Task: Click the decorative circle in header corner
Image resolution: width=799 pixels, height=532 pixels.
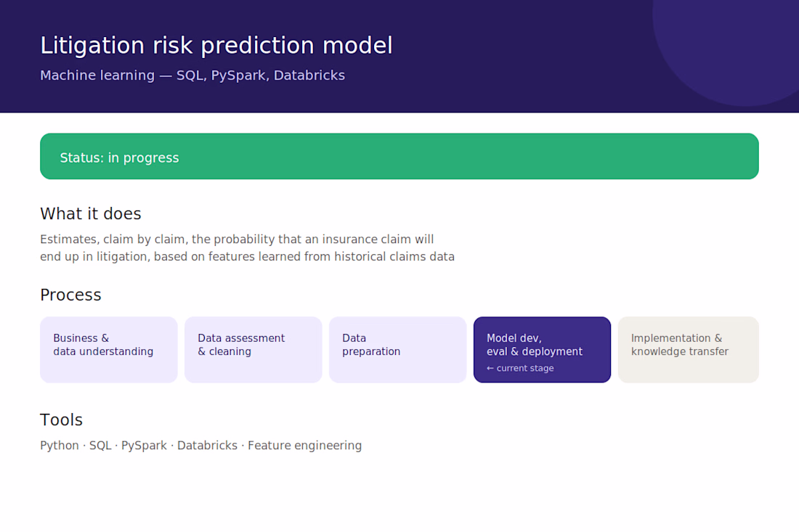Action: point(734,46)
